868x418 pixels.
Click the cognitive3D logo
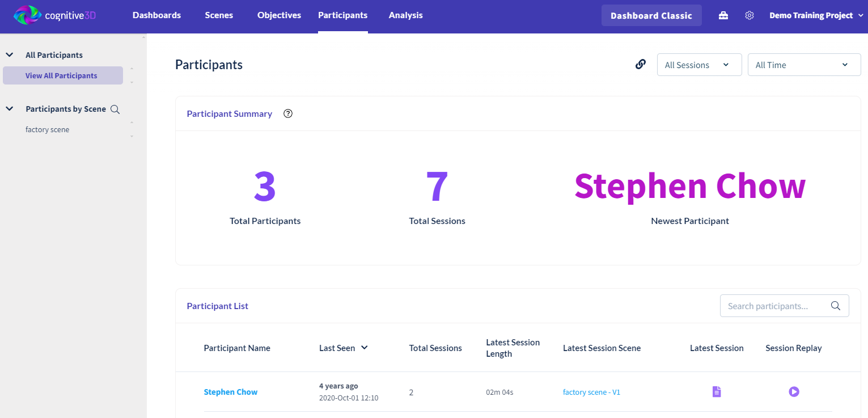pyautogui.click(x=54, y=15)
